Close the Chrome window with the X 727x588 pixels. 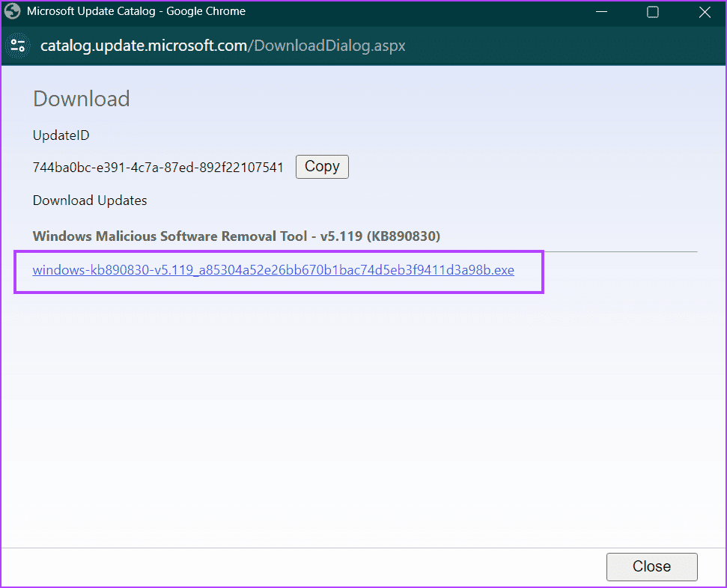705,12
